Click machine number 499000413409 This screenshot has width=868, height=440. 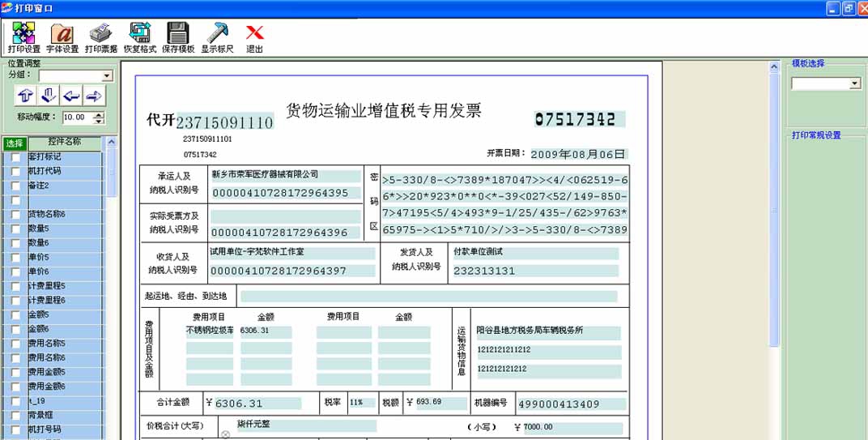click(572, 404)
